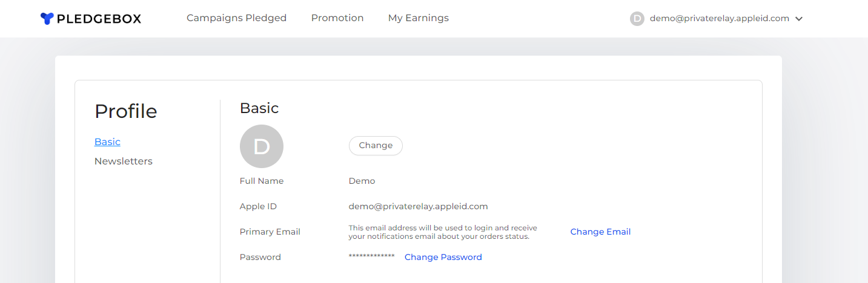Screen dimensions: 868x283
Task: Click the PledgeBox blue logo icon
Action: click(x=47, y=19)
